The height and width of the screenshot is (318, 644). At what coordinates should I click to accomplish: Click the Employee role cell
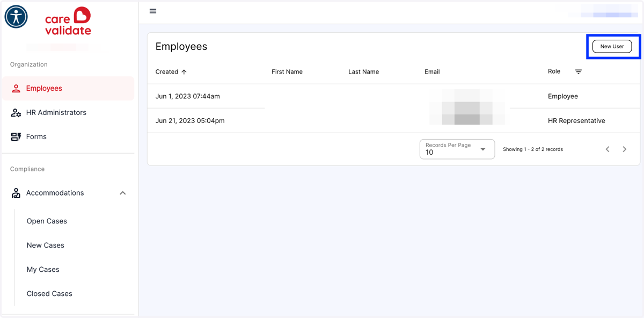pyautogui.click(x=563, y=97)
